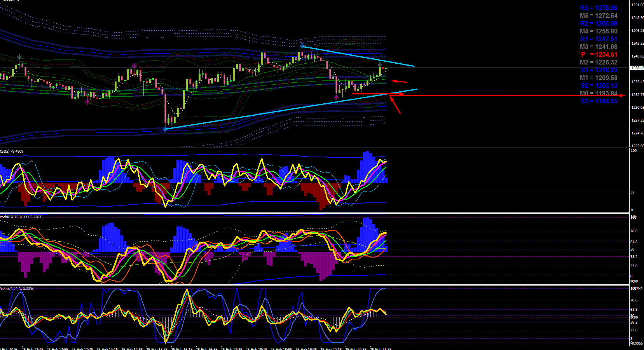Select the R1 = 1247.51 resistance label
This screenshot has width=644, height=350.
599,39
